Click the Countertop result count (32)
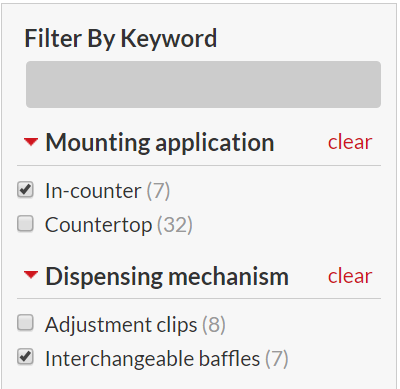 point(175,225)
